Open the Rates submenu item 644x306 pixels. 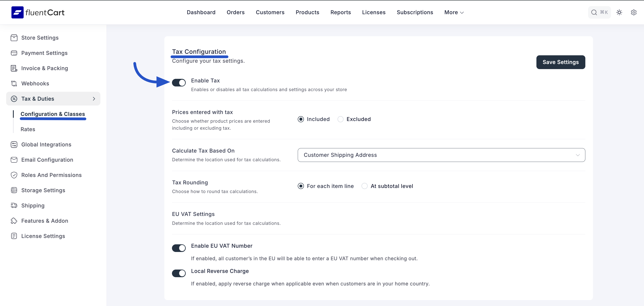28,129
